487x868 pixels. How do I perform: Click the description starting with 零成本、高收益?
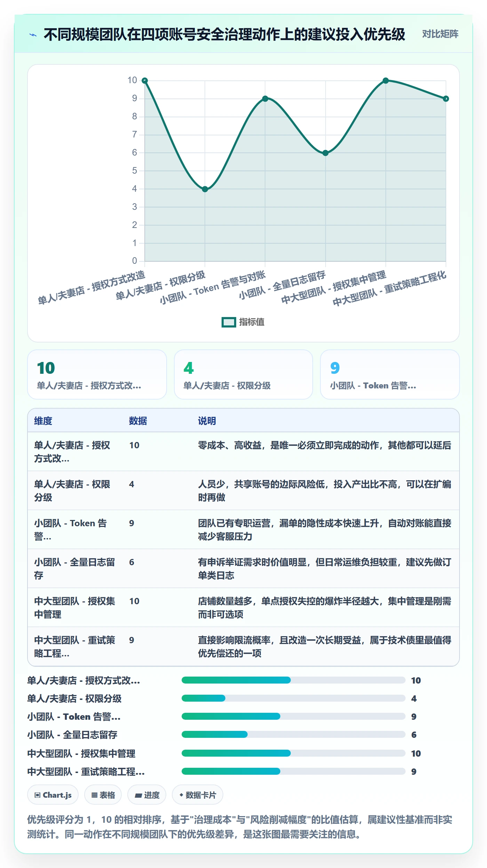coord(325,445)
